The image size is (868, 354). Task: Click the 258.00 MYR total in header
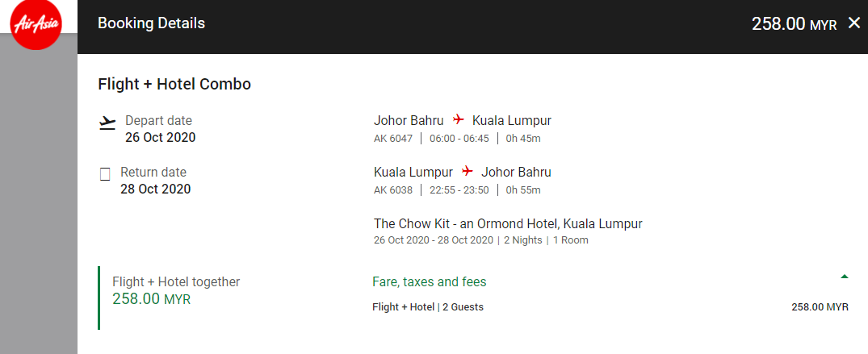pyautogui.click(x=794, y=23)
